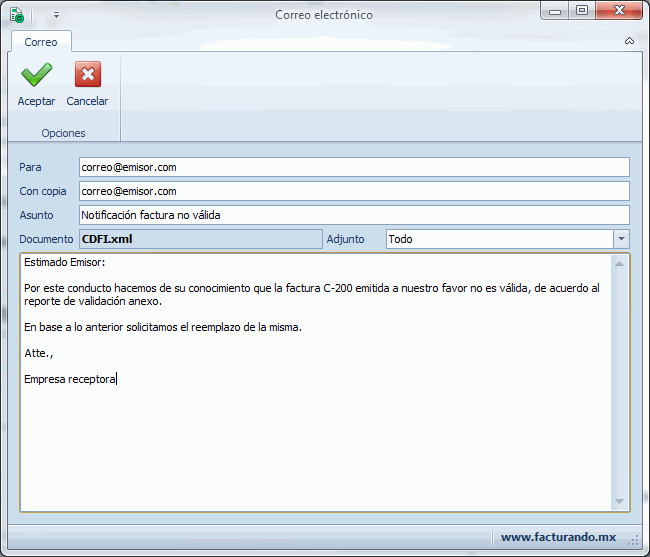Select the Correo ribbon tab
The width and height of the screenshot is (650, 557).
coord(41,42)
